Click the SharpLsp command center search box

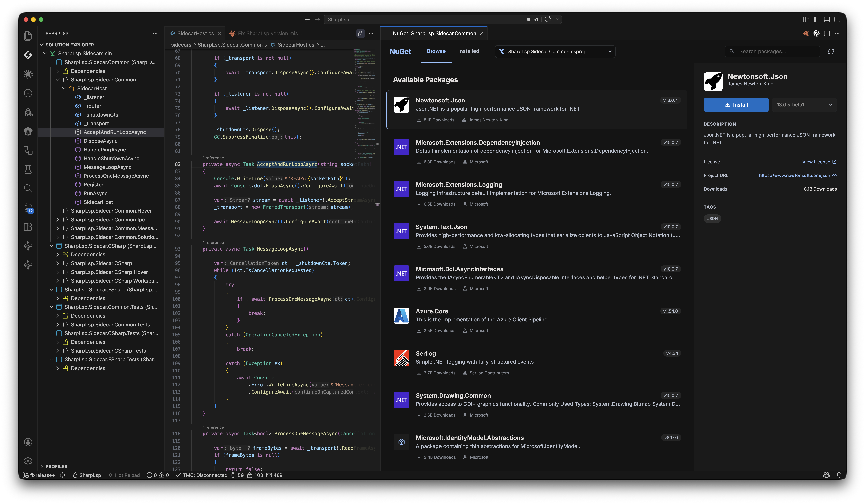pyautogui.click(x=423, y=20)
